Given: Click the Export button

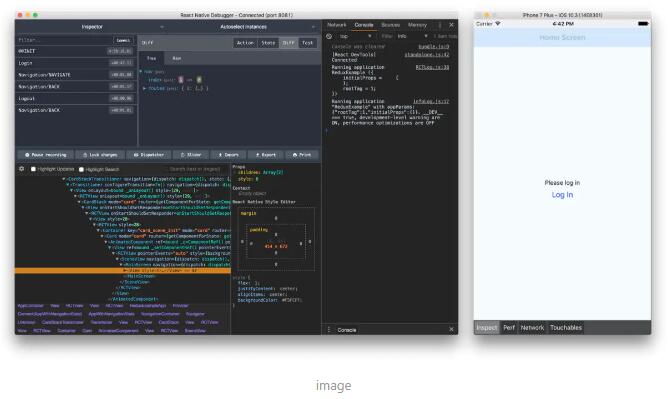Looking at the screenshot, I should (x=266, y=155).
